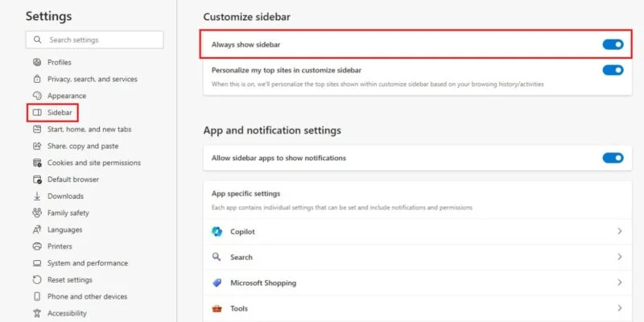Click the Profiles icon in settings menu
The height and width of the screenshot is (322, 644).
click(37, 63)
